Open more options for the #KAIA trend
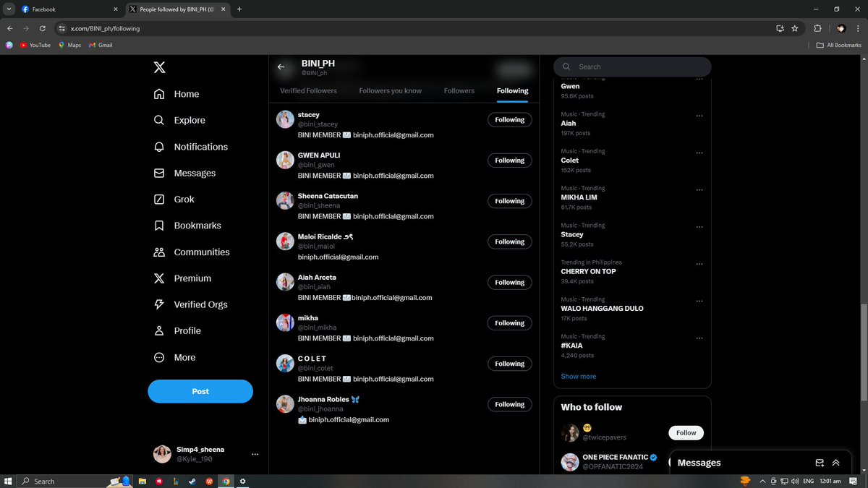The width and height of the screenshot is (868, 488). pyautogui.click(x=699, y=338)
